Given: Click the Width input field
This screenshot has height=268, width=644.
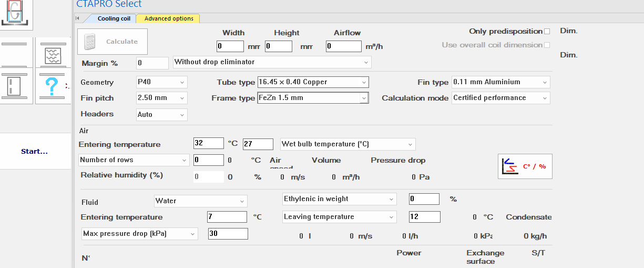Looking at the screenshot, I should pos(230,46).
